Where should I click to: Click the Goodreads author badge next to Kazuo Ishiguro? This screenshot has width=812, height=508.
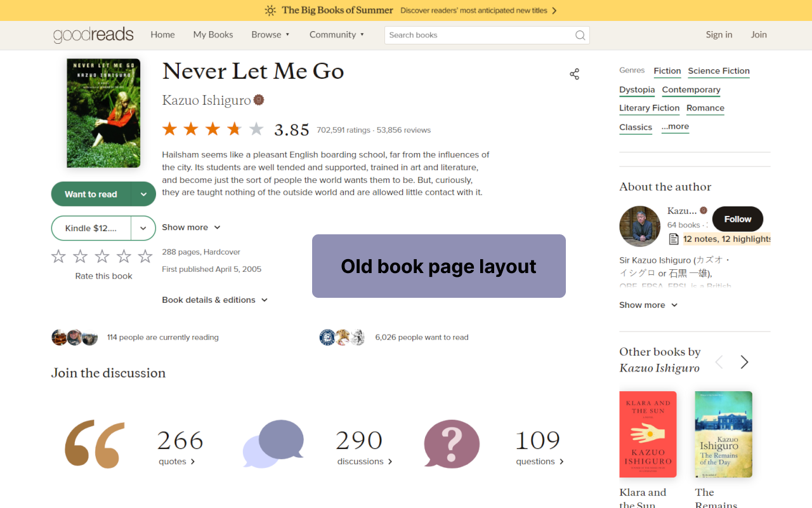pyautogui.click(x=259, y=100)
